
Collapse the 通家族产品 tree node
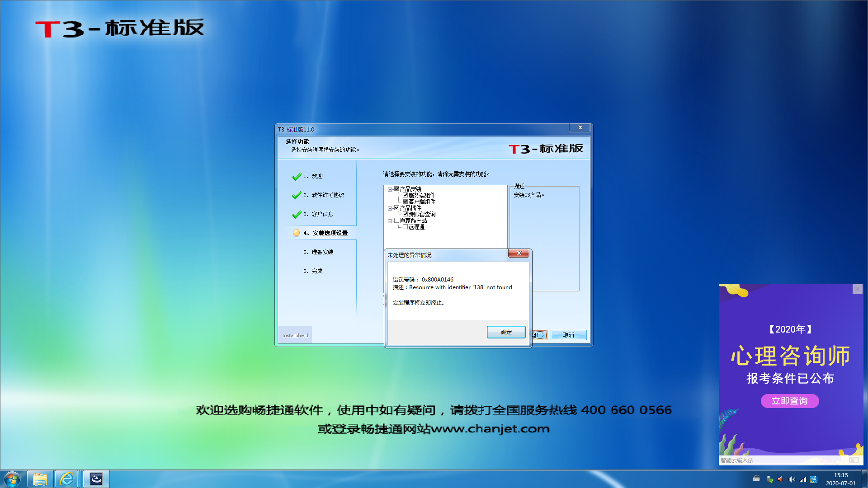tap(390, 221)
